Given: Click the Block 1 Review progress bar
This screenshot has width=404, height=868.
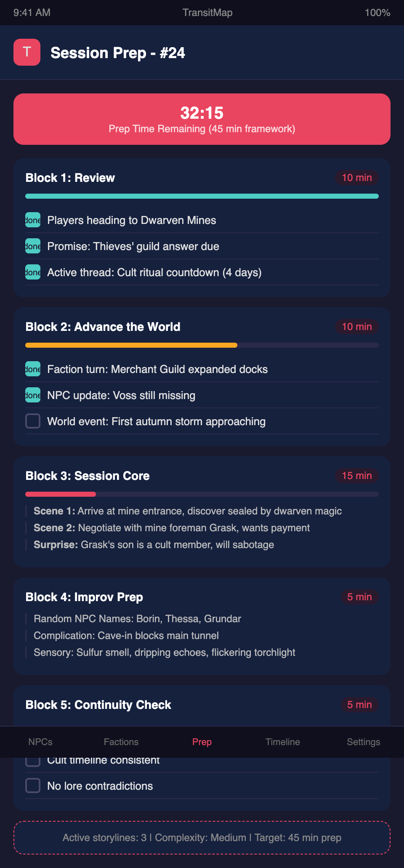Looking at the screenshot, I should 202,196.
